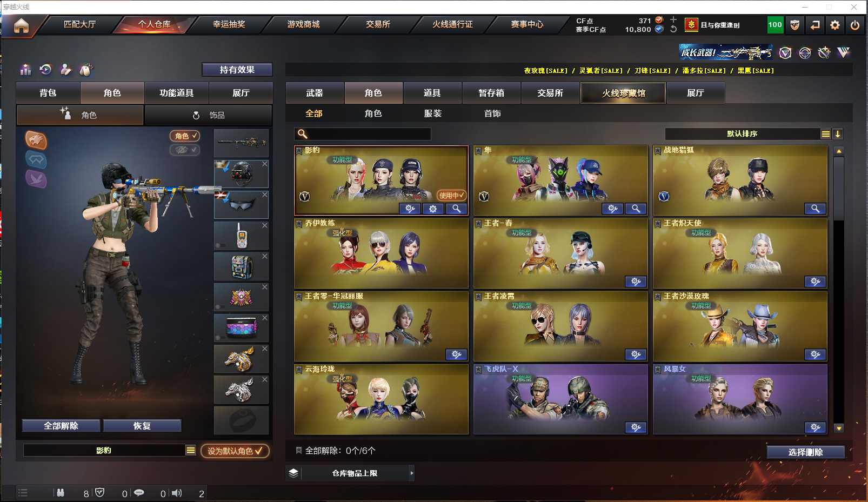Remove the tactical goggles equipped slot
Screen dimensions: 868x502
265,195
